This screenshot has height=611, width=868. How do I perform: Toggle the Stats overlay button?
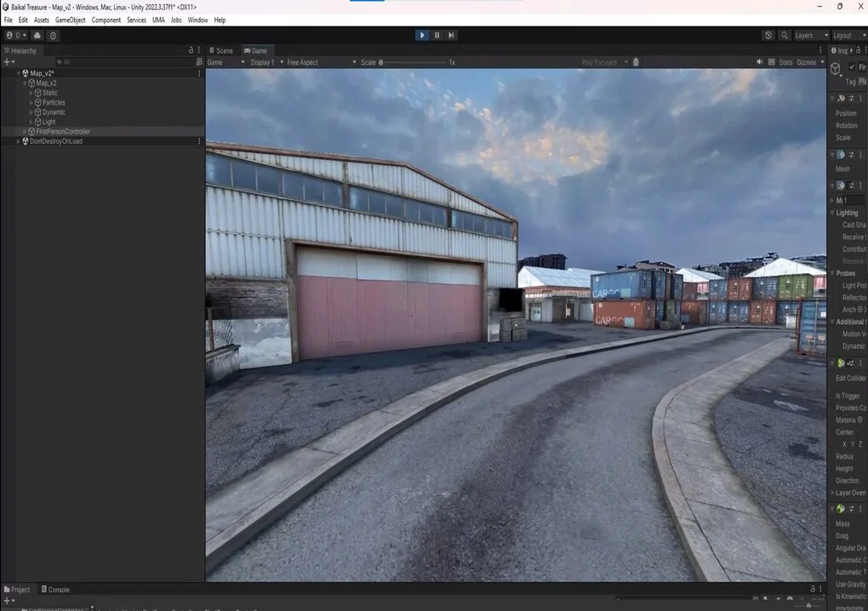pyautogui.click(x=785, y=62)
